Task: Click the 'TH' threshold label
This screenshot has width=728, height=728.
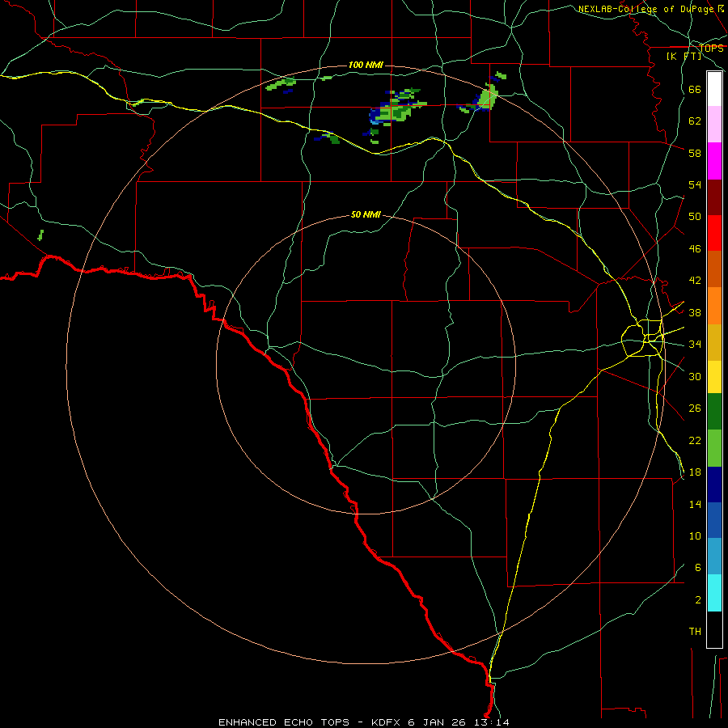Action: [695, 632]
